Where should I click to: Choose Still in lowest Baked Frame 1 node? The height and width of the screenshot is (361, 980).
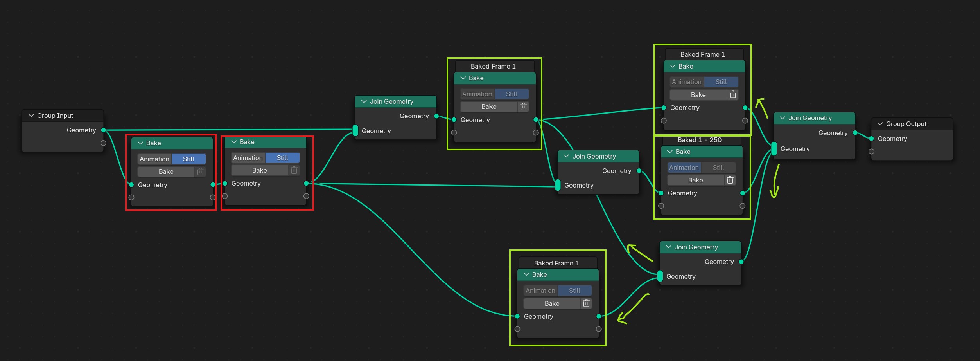tap(574, 291)
